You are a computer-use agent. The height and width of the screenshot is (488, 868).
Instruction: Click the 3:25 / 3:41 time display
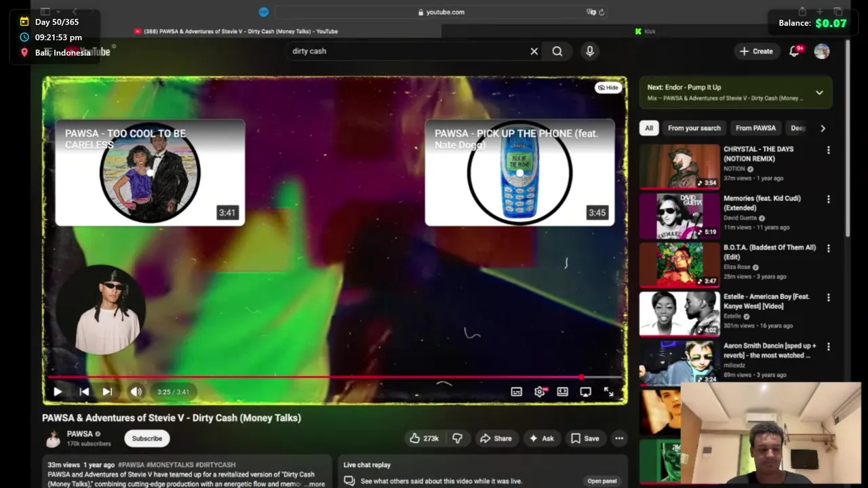click(173, 392)
